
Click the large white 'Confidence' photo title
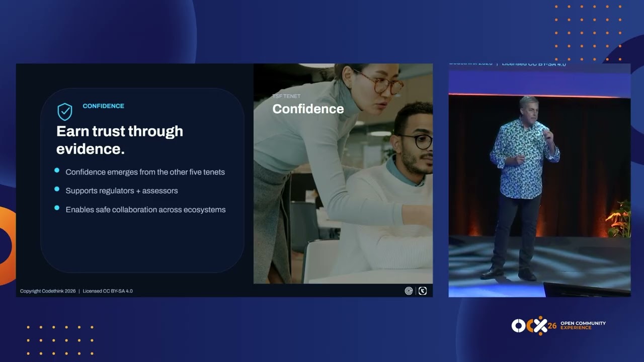point(308,109)
